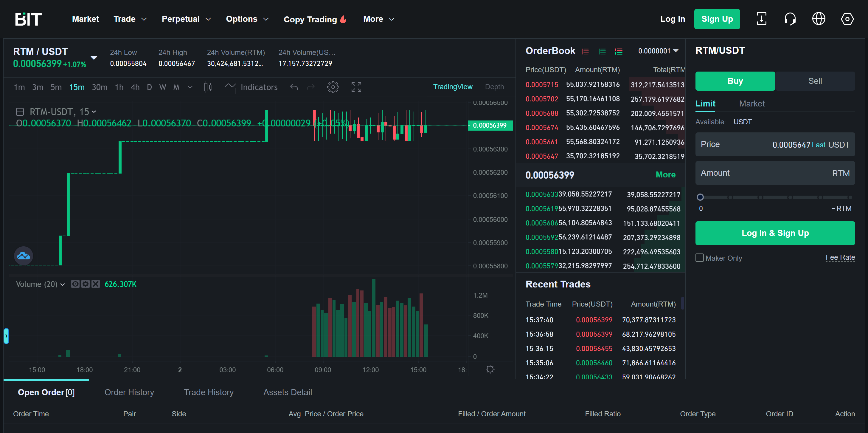
Task: Tick the Maker Only checkbox
Action: point(700,258)
